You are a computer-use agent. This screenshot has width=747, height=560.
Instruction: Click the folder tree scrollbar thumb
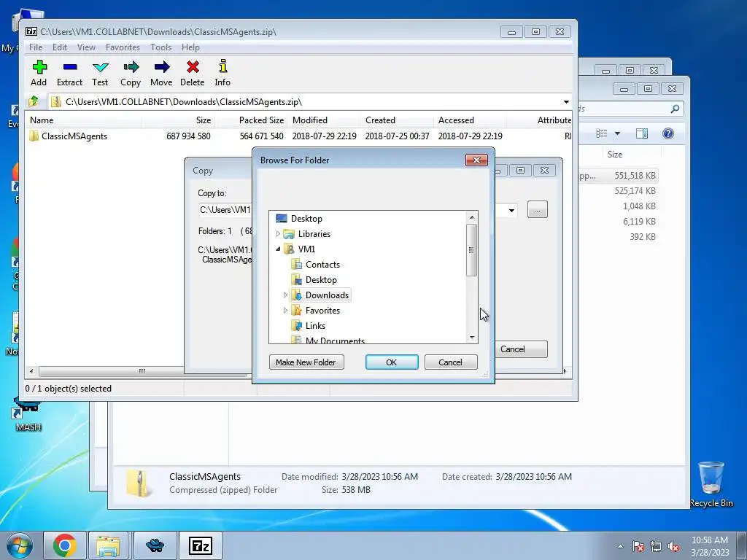click(x=472, y=250)
